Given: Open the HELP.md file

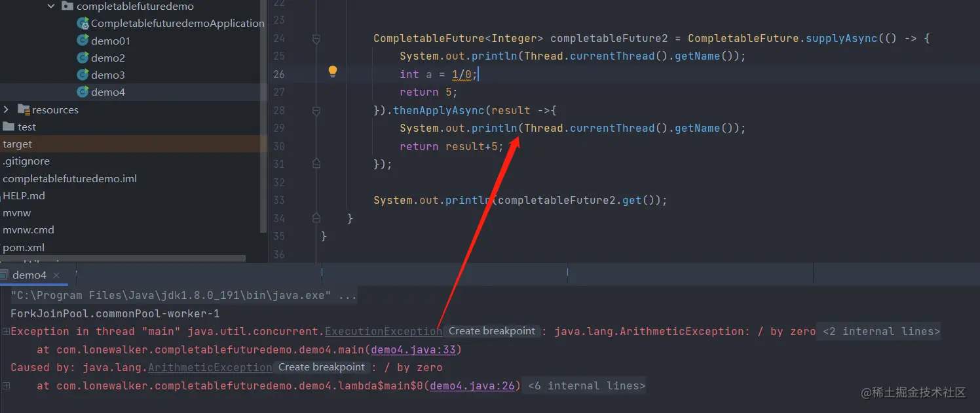Looking at the screenshot, I should pyautogui.click(x=24, y=195).
